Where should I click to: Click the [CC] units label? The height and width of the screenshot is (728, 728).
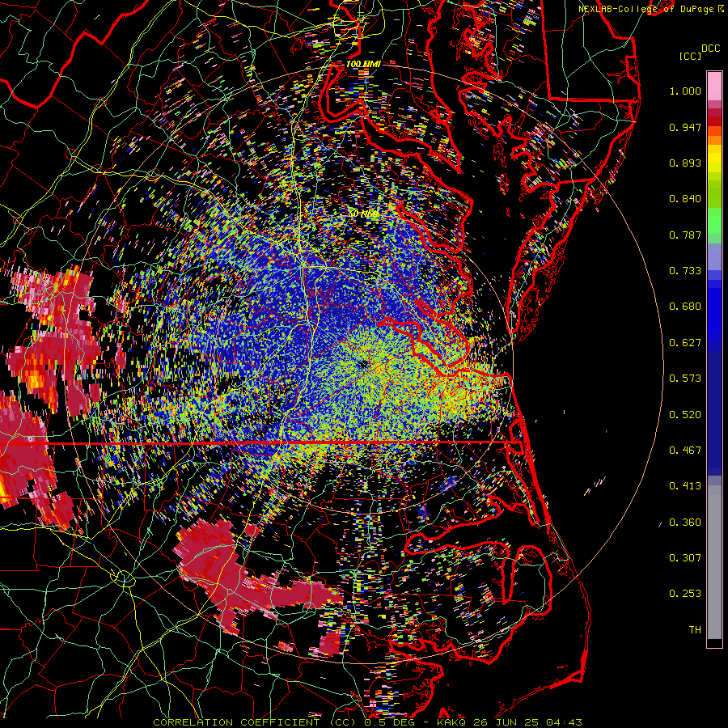pos(691,56)
